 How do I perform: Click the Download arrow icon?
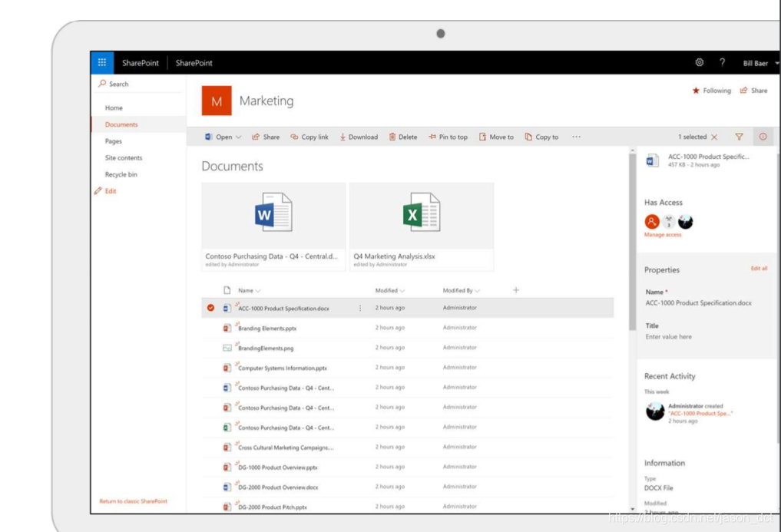[x=343, y=137]
